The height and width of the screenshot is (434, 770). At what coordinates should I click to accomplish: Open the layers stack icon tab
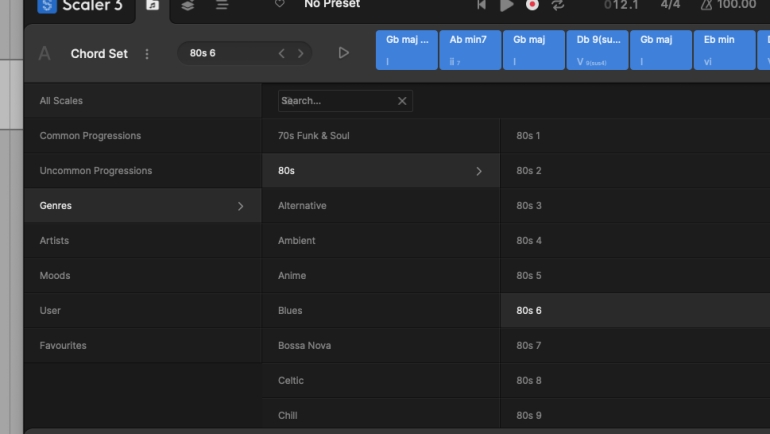pyautogui.click(x=187, y=5)
